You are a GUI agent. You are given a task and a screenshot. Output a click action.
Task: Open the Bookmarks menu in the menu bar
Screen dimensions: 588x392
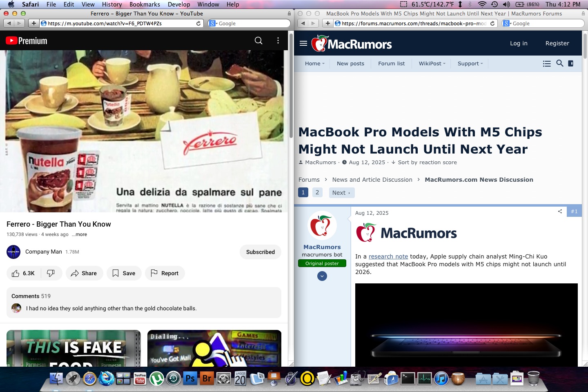(x=145, y=4)
